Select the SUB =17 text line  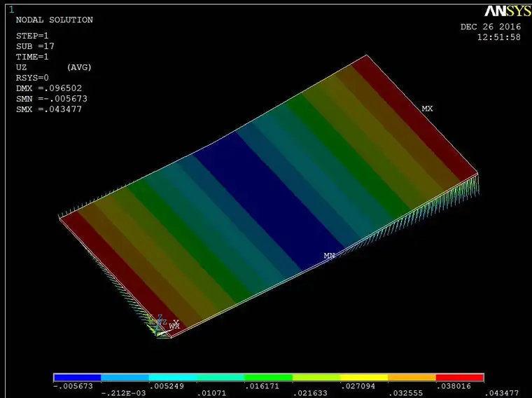pyautogui.click(x=35, y=46)
